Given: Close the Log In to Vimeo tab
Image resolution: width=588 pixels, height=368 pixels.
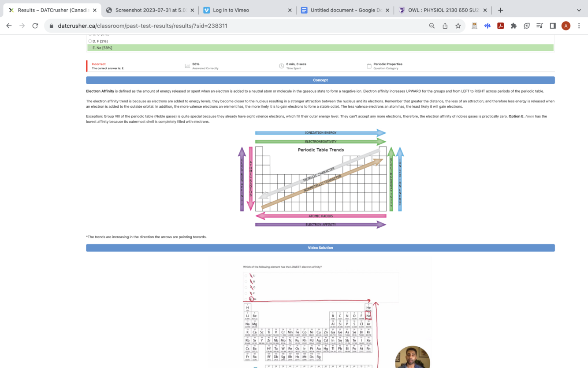Looking at the screenshot, I should pyautogui.click(x=290, y=10).
